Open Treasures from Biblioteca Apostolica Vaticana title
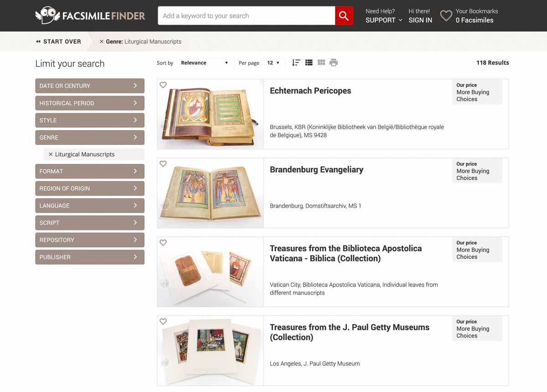This screenshot has width=547, height=392. [x=346, y=254]
